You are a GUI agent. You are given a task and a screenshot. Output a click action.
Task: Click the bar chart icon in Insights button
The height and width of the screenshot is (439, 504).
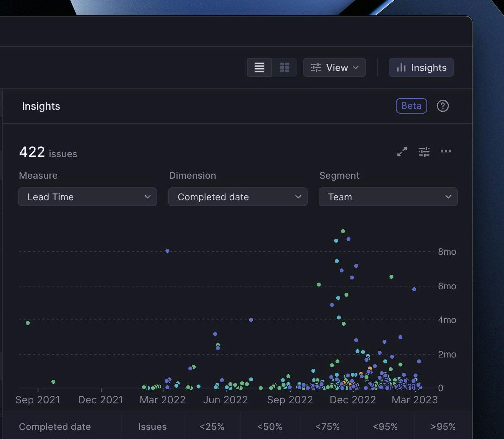point(401,67)
